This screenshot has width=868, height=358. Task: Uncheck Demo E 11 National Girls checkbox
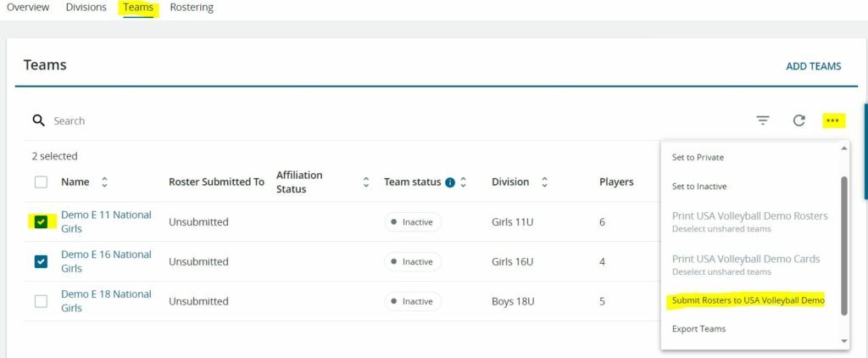point(41,222)
